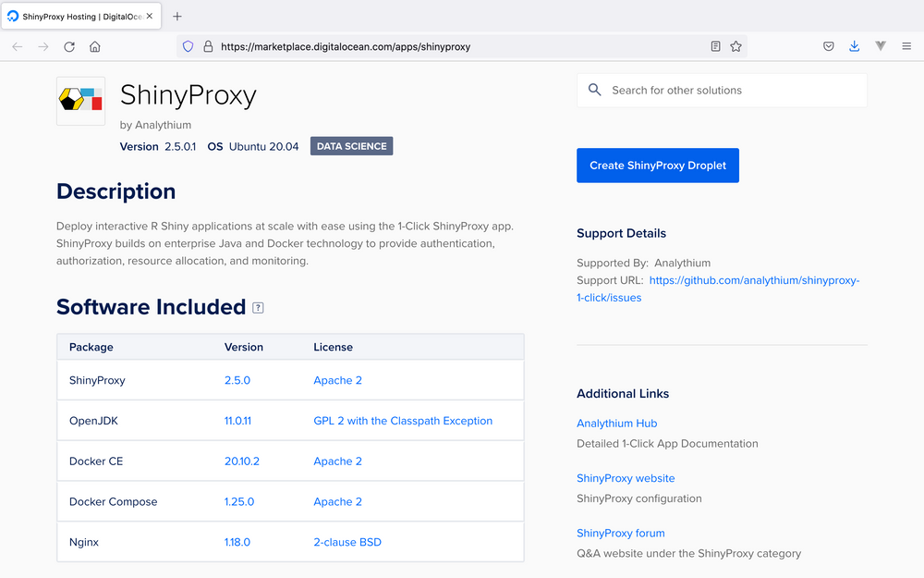
Task: Save page to Pocket
Action: [829, 45]
